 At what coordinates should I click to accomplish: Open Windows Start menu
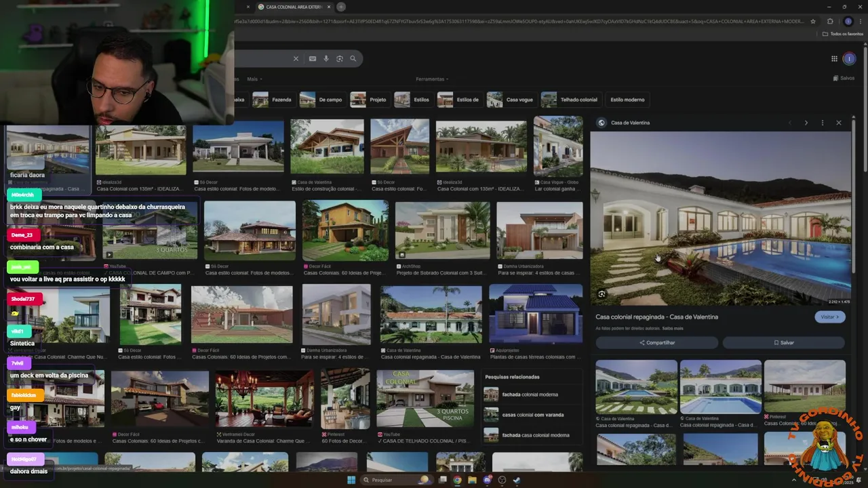coord(351,480)
